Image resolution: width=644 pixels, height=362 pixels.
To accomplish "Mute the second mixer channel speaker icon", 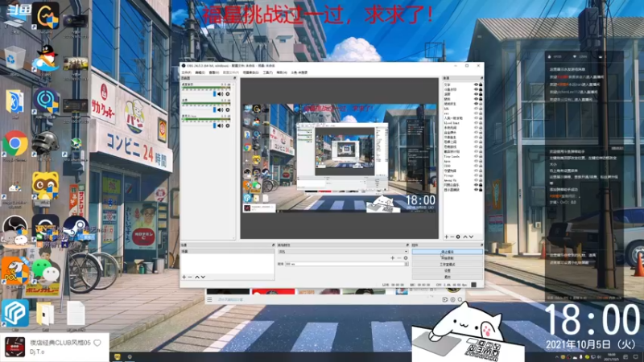I will 221,110.
